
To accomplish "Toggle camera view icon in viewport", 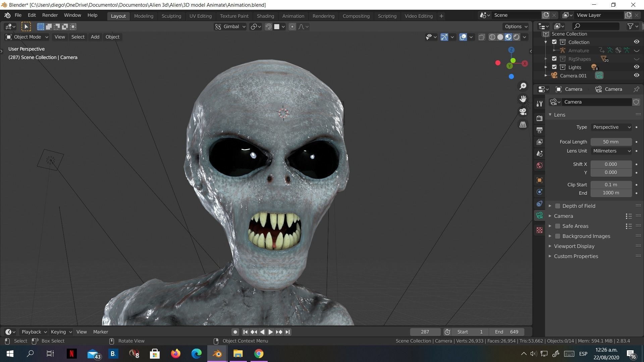I will [x=523, y=112].
